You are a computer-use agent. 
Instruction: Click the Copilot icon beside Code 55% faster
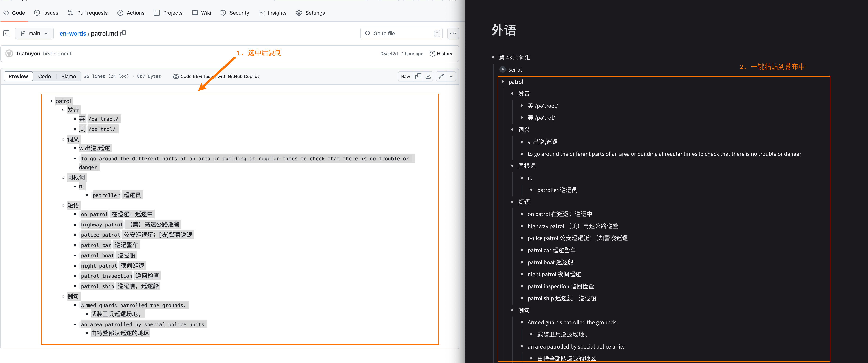click(x=176, y=76)
